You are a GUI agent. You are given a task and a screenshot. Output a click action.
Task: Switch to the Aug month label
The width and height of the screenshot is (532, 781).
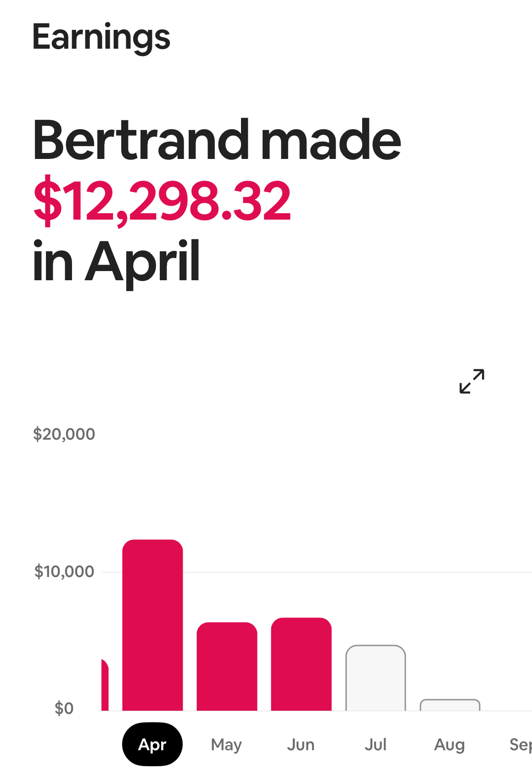tap(449, 745)
